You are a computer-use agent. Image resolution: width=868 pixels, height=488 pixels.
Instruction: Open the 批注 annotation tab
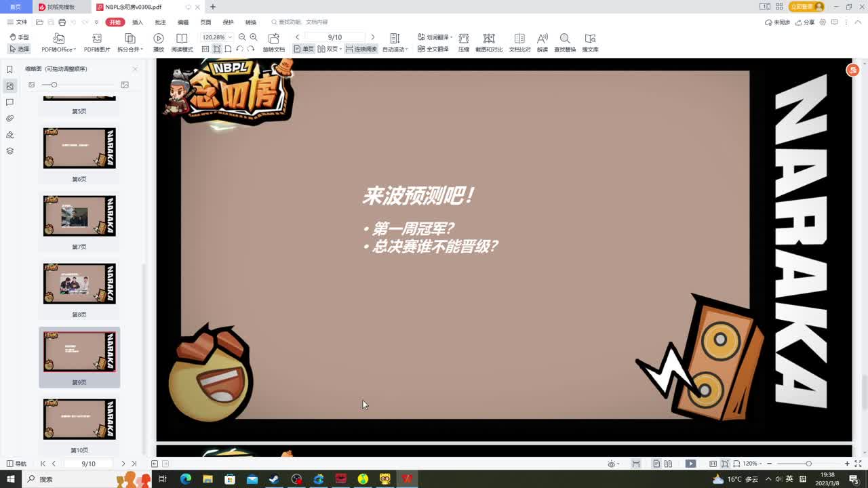(x=159, y=22)
